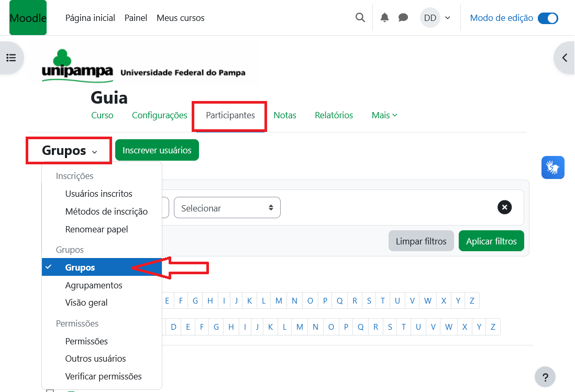Switch to the Participantes tab
Image resolution: width=575 pixels, height=392 pixels.
pos(230,115)
